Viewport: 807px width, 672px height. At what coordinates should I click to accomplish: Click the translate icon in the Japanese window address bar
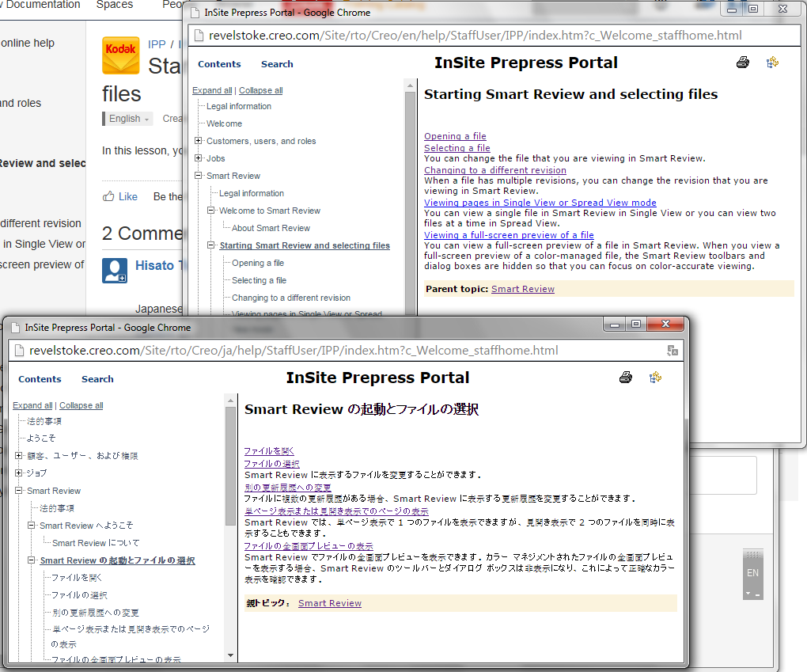click(x=672, y=351)
